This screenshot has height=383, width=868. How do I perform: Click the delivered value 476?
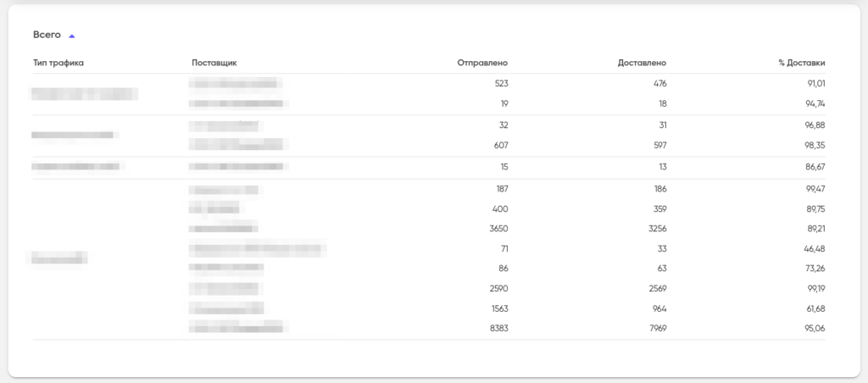659,83
